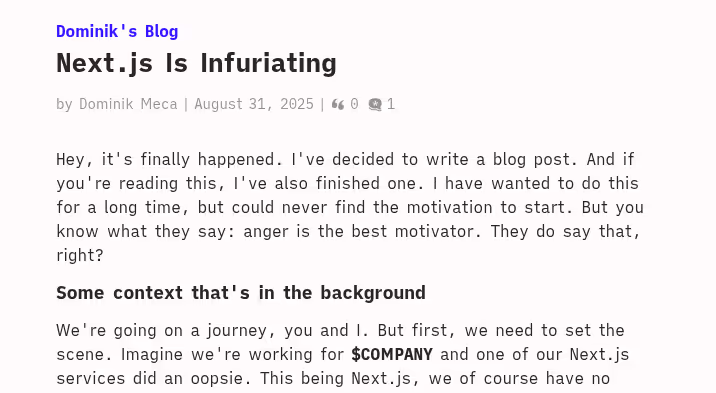Click the quote marks icon
716x393 pixels.
click(x=338, y=105)
